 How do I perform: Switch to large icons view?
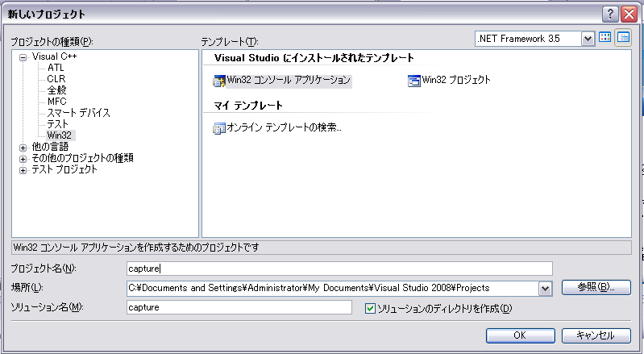coord(605,37)
